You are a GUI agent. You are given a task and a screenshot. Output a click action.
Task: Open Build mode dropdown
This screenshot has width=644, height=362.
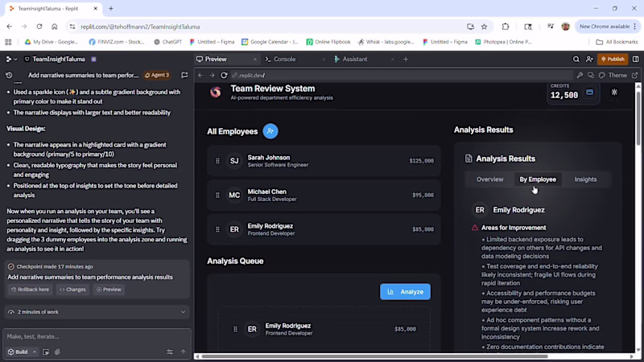coord(23,352)
